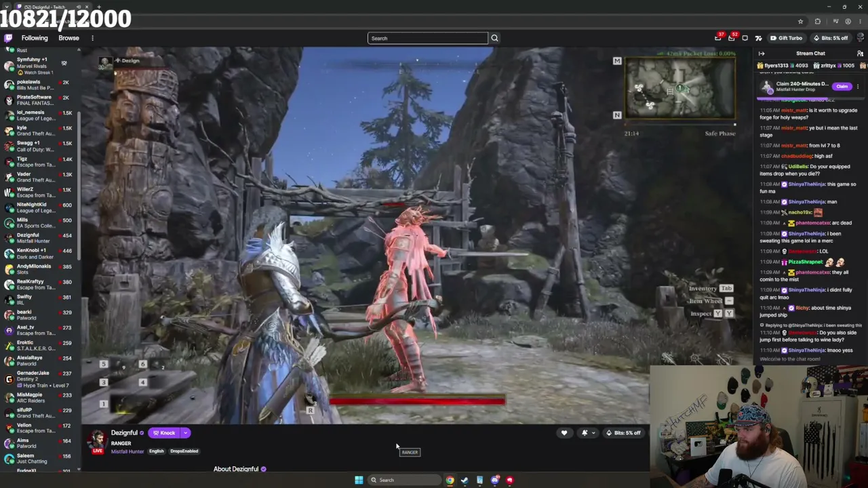The height and width of the screenshot is (488, 868).
Task: Open AndyMilonakis channel in sidebar
Action: point(39,268)
